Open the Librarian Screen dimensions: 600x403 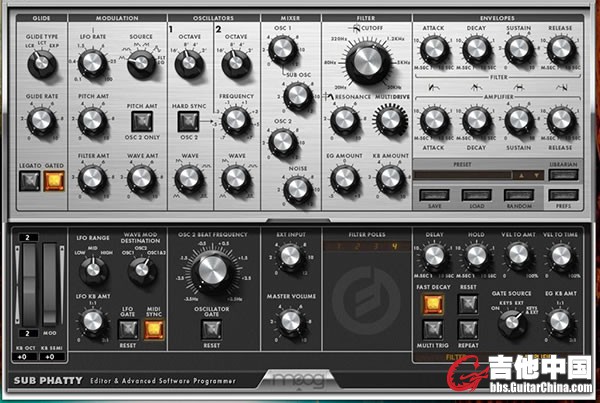[x=563, y=175]
